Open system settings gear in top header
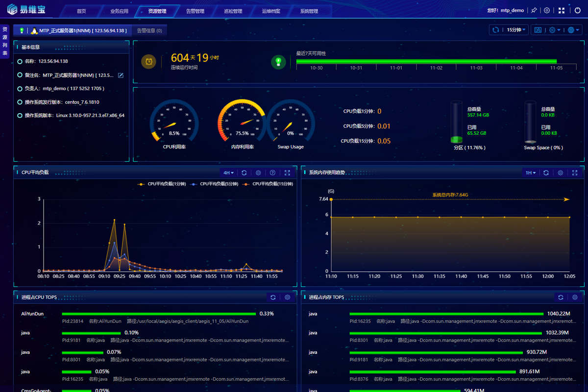This screenshot has width=588, height=392. [547, 10]
